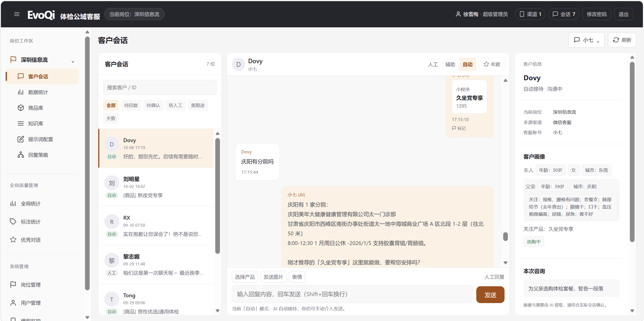
Task: Open the 当前岗位：深圳信息流 selector
Action: (x=134, y=14)
